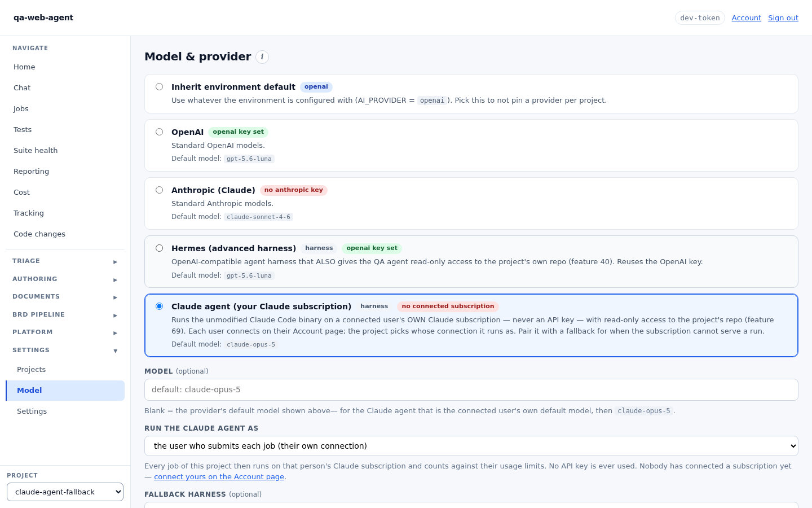Click the harness badge on Hermes card

click(x=319, y=248)
